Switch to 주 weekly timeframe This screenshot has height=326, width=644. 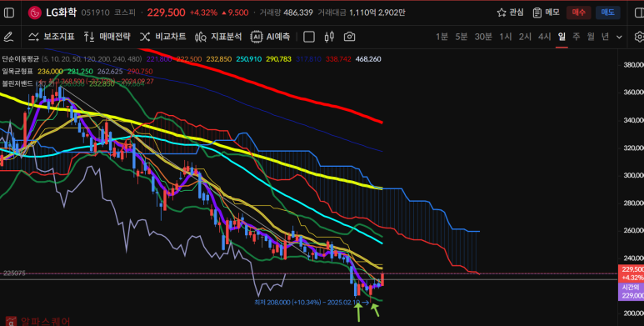click(x=577, y=37)
